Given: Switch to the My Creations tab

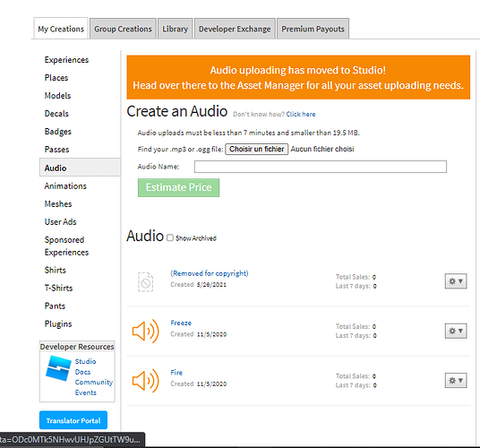Looking at the screenshot, I should click(61, 29).
